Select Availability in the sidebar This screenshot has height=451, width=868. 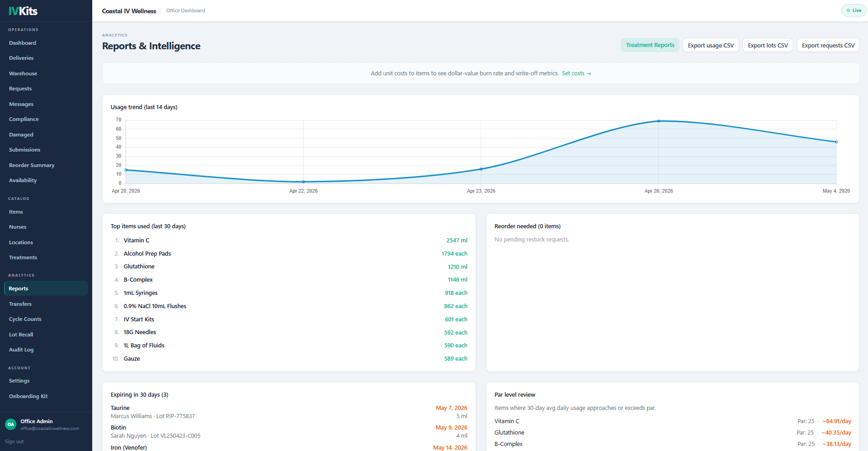pos(23,180)
